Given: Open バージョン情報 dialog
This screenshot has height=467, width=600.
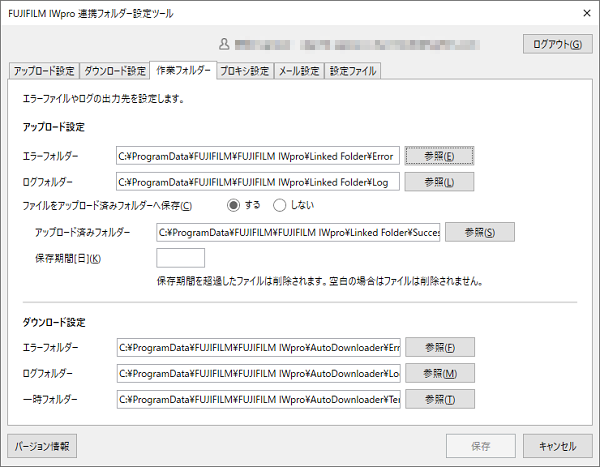Looking at the screenshot, I should pyautogui.click(x=42, y=446).
